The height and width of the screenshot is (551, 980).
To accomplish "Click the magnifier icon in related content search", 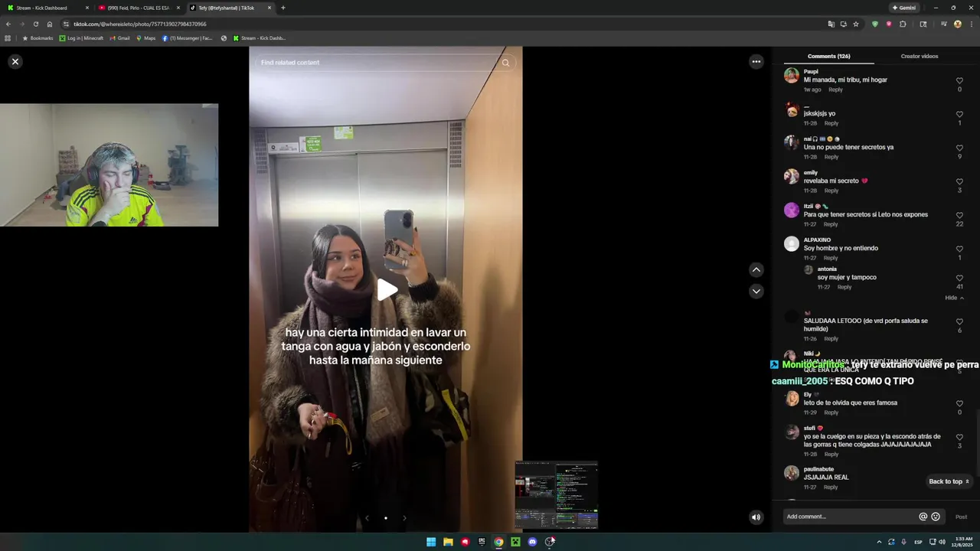I will click(505, 63).
